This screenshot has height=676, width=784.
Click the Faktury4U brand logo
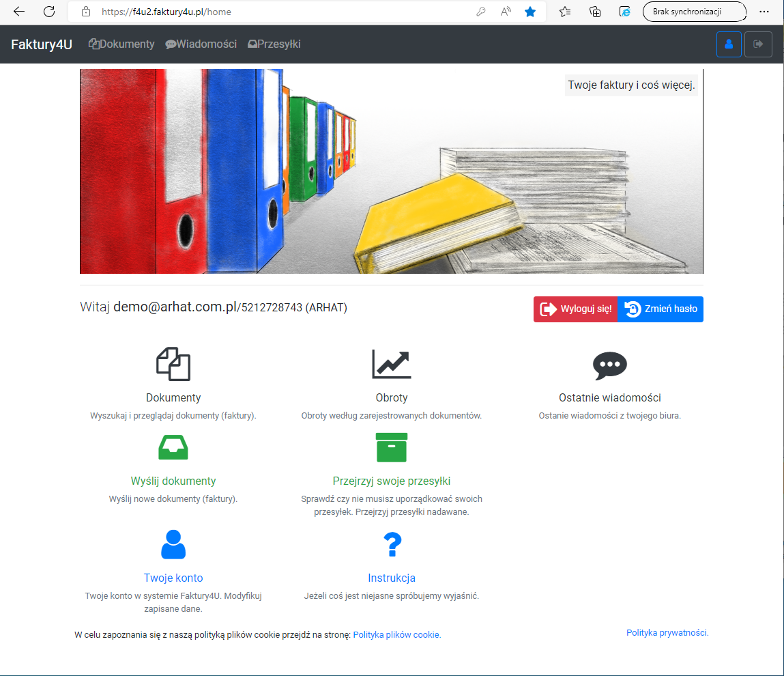(x=42, y=44)
